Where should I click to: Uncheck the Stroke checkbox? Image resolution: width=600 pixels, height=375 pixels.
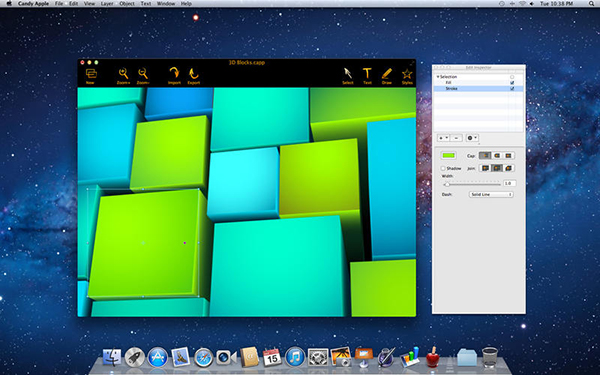(512, 88)
